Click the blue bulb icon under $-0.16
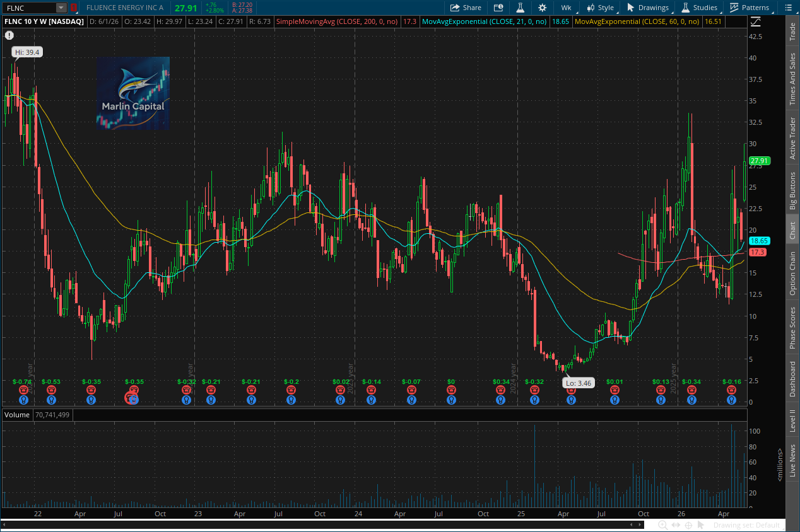800x532 pixels. pos(731,400)
